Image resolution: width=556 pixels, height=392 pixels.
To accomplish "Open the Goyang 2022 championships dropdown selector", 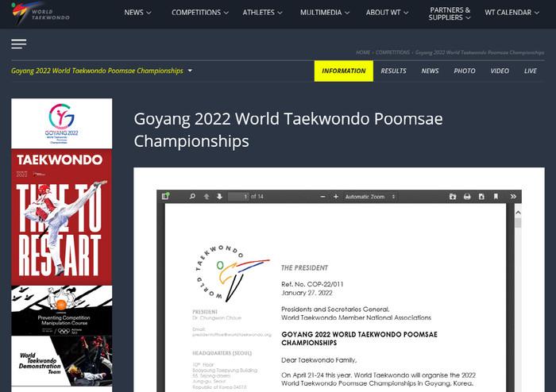I will tap(102, 71).
